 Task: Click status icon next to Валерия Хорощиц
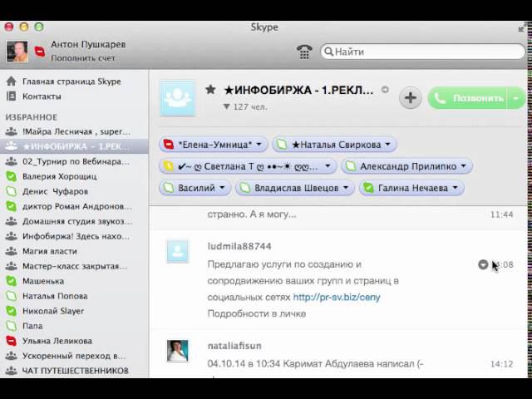pos(11,176)
